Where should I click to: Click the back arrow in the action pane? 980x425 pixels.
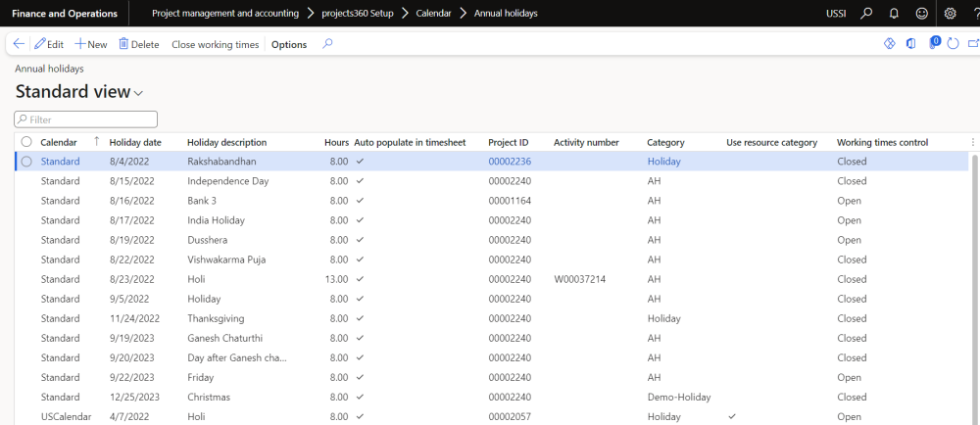19,44
